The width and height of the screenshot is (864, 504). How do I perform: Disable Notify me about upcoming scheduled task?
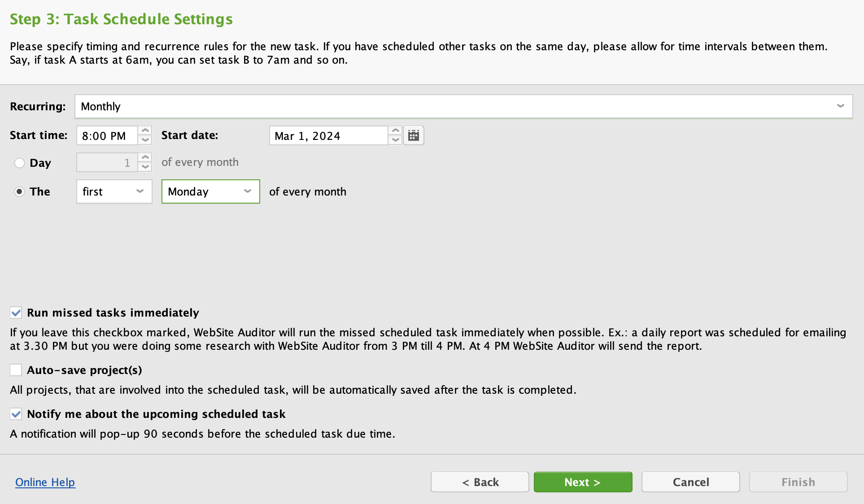[16, 414]
